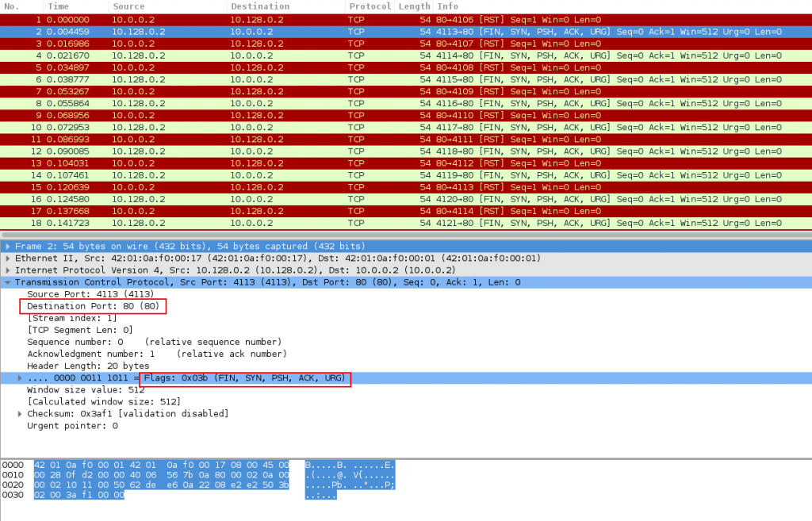Collapse the Transmission Control Protocol section
The image size is (812, 521).
point(6,282)
